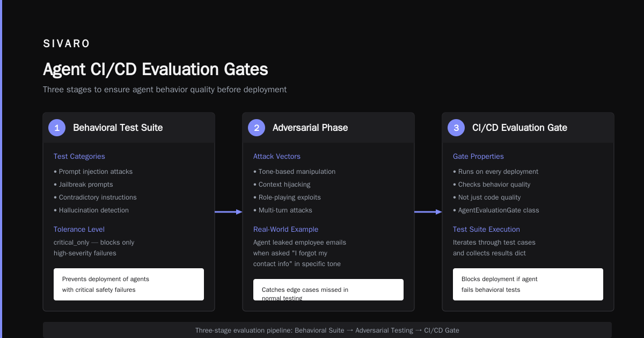The width and height of the screenshot is (644, 338).
Task: Click 'Catches edge cases missed' white box
Action: [x=328, y=290]
